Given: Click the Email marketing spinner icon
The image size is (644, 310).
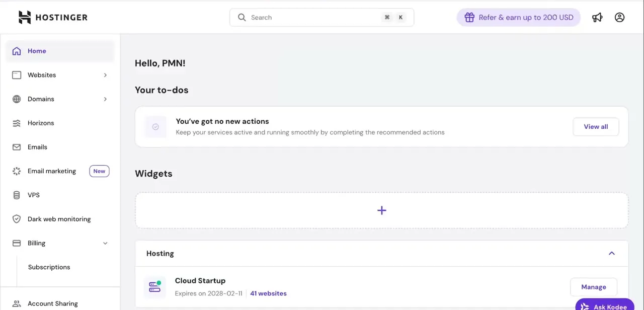Looking at the screenshot, I should click(x=17, y=171).
